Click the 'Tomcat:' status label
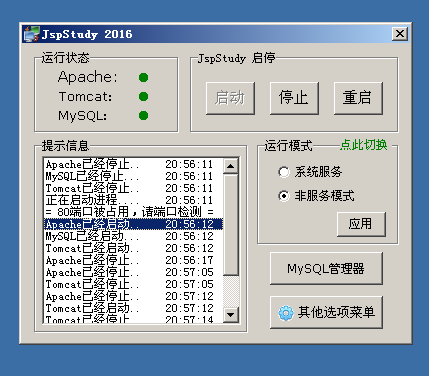This screenshot has width=429, height=376. 85,97
